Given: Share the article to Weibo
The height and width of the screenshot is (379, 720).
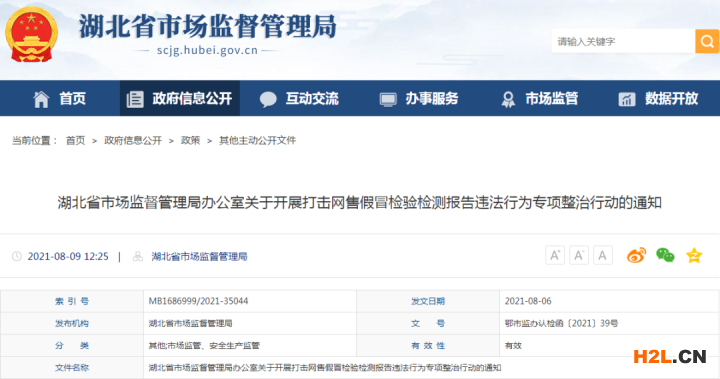Looking at the screenshot, I should [636, 255].
